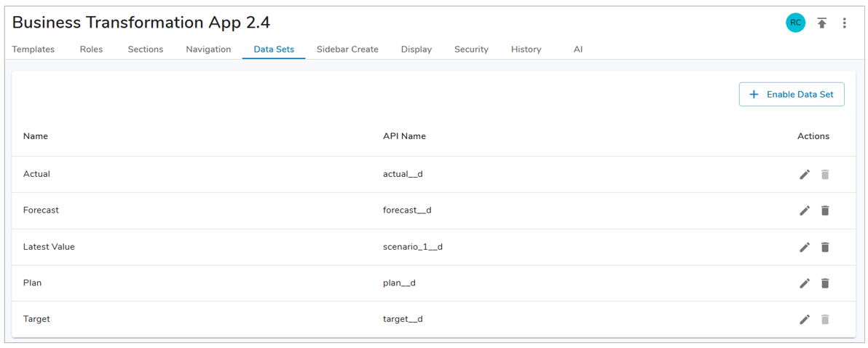Viewport: 868px width, 348px height.
Task: Edit the Actual data set
Action: point(804,175)
